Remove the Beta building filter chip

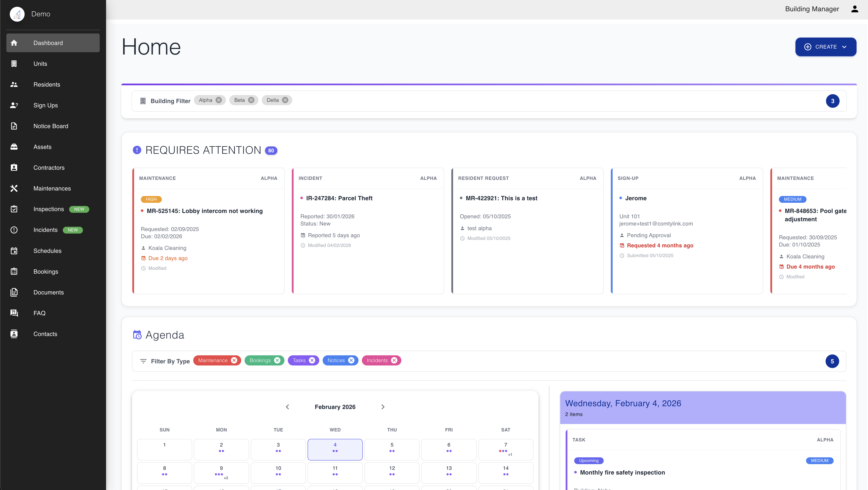click(251, 100)
